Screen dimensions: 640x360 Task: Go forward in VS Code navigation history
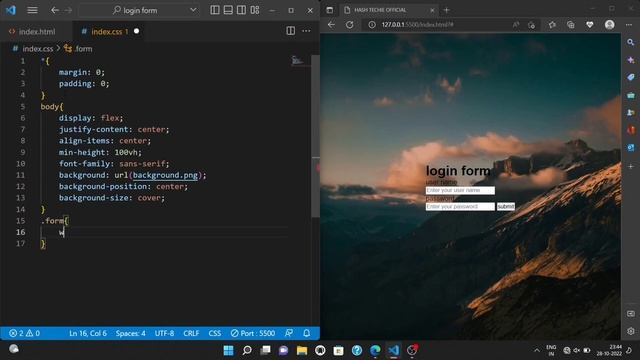click(x=68, y=10)
